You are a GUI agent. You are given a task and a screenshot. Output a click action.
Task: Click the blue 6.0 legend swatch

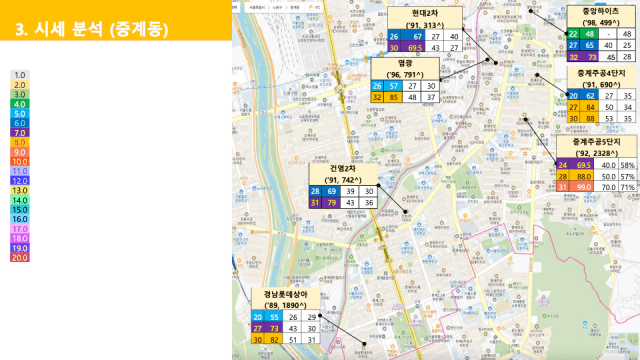20,123
